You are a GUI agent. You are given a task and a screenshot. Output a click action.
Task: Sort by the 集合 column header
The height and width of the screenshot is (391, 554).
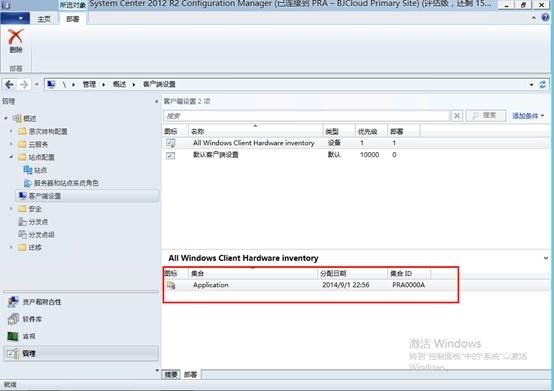tap(253, 273)
